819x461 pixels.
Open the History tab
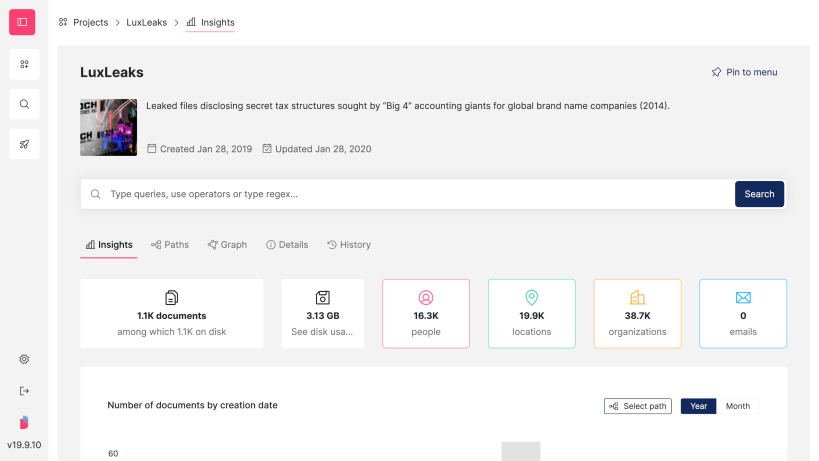(349, 245)
